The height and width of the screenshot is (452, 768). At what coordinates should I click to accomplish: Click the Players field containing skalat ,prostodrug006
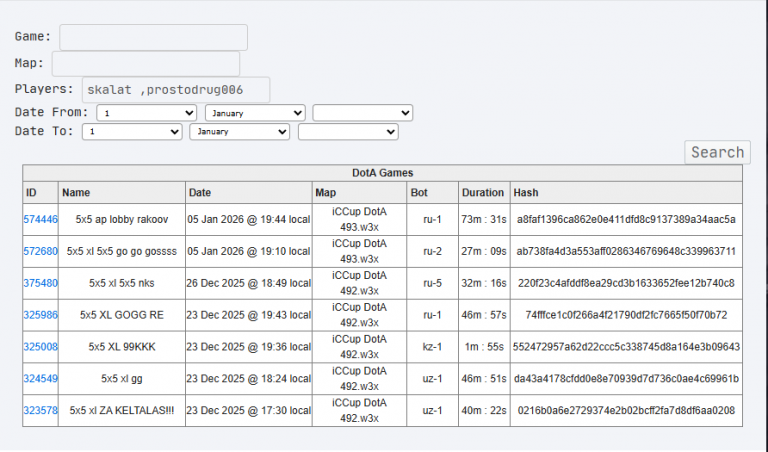tap(176, 90)
